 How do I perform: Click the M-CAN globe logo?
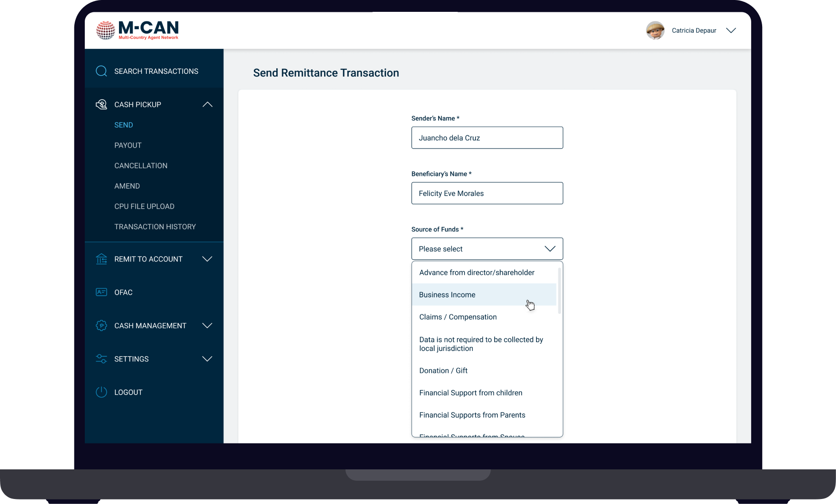point(105,31)
